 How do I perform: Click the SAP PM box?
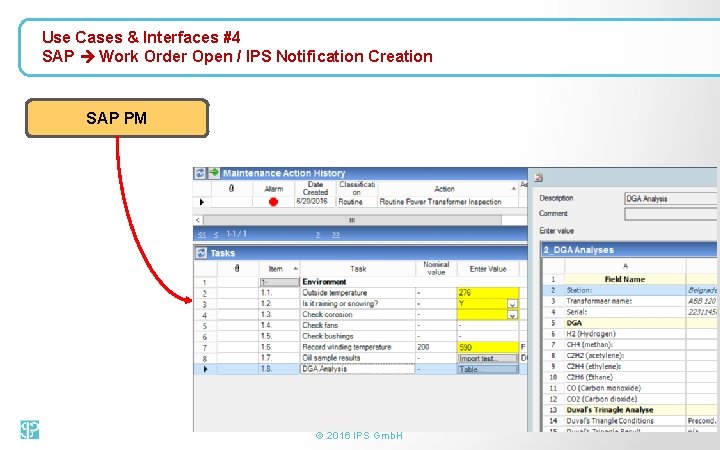(x=117, y=118)
